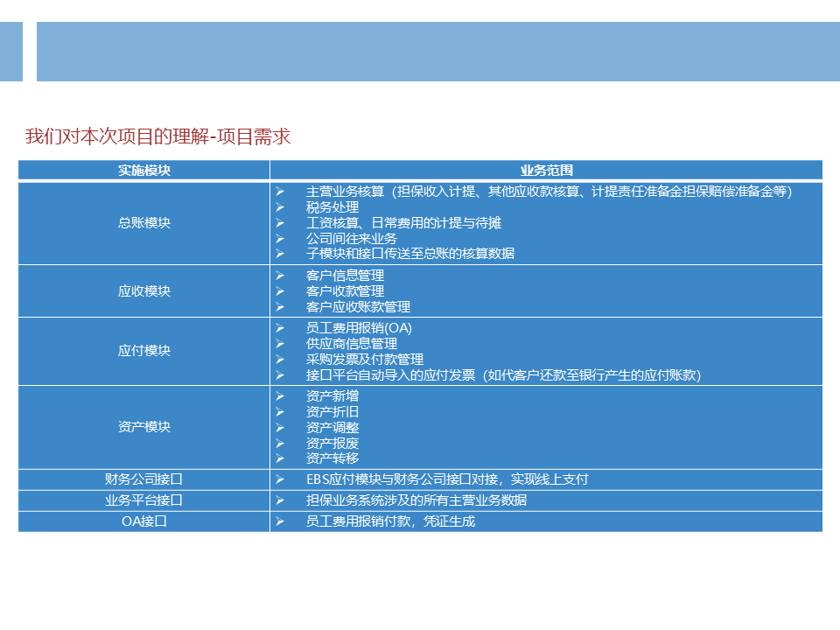Image resolution: width=840 pixels, height=630 pixels.
Task: Select the 公司间往来业务 line
Action: pos(352,238)
